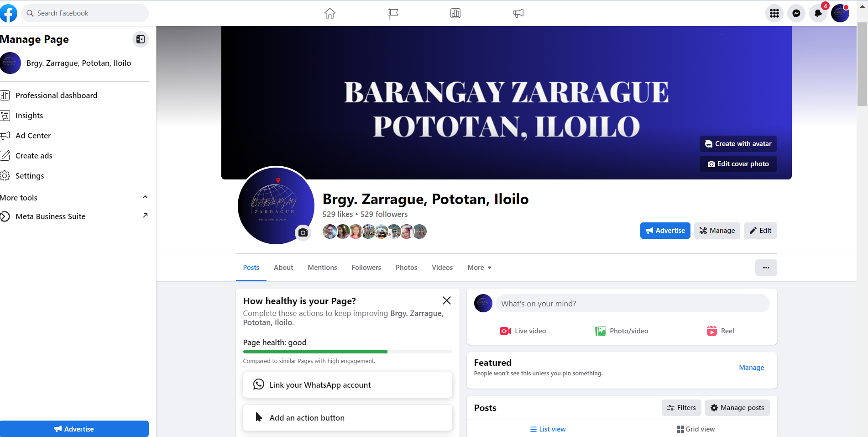Screen dimensions: 868x437
Task: Collapse the Manage Page sidebar
Action: click(141, 39)
